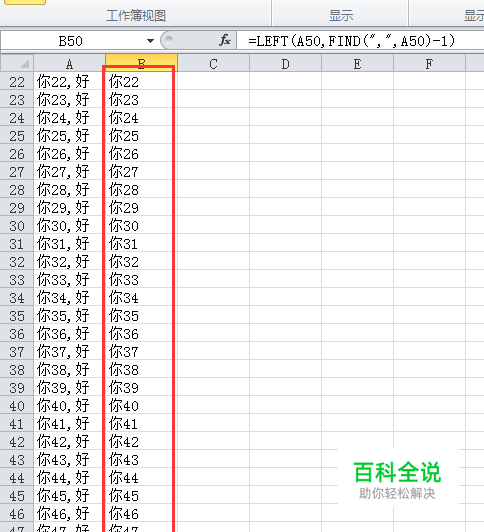Image resolution: width=484 pixels, height=532 pixels.
Task: Click cell containing 你41,好
Action: (x=69, y=423)
